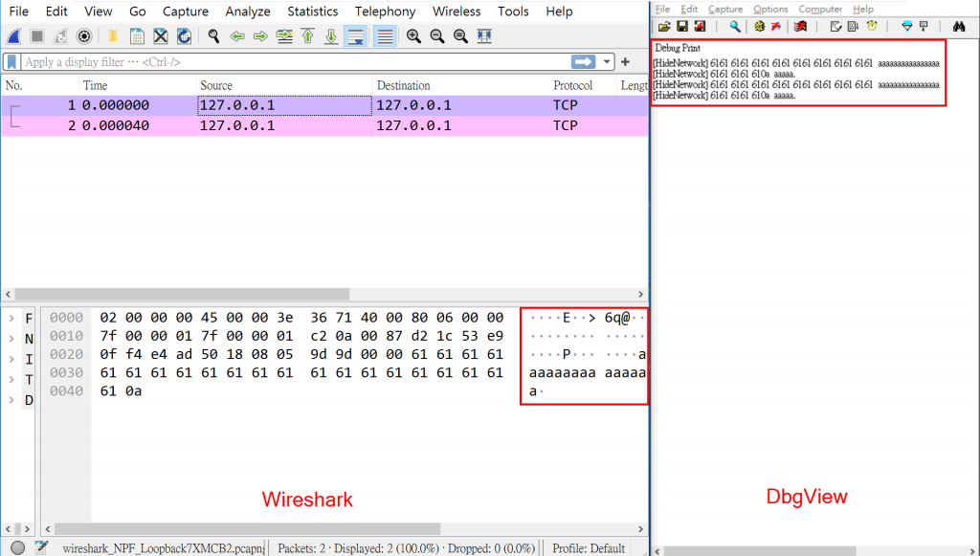This screenshot has width=980, height=556.
Task: Open a capture file via the folder icon in Wireshark
Action: 113,36
